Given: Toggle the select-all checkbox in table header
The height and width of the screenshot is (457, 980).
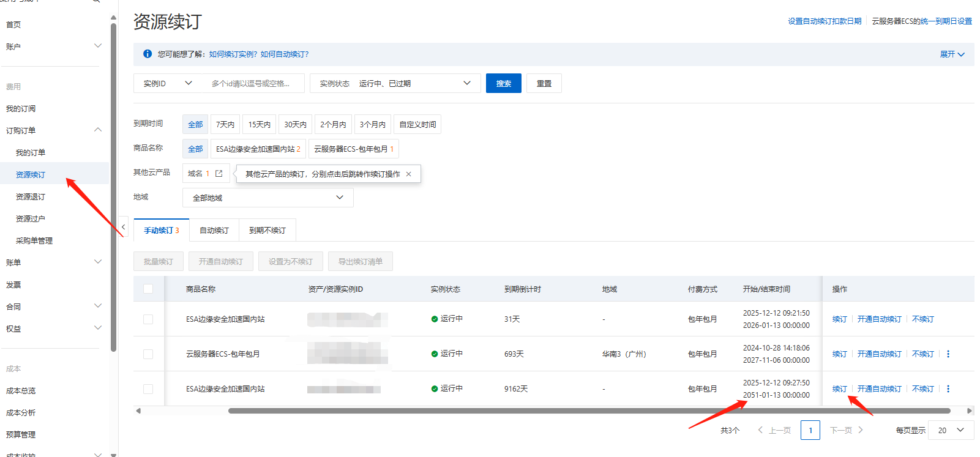Looking at the screenshot, I should 148,289.
